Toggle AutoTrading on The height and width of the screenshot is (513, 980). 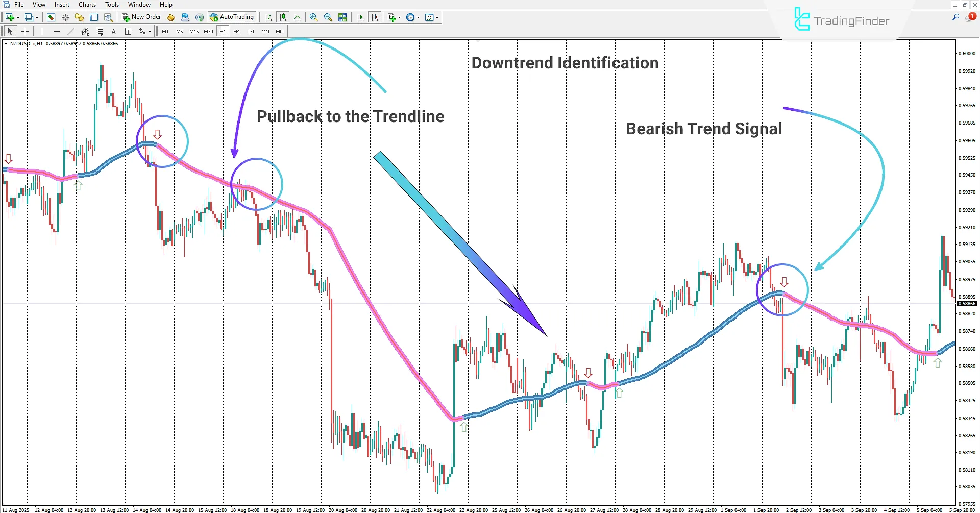pos(232,17)
